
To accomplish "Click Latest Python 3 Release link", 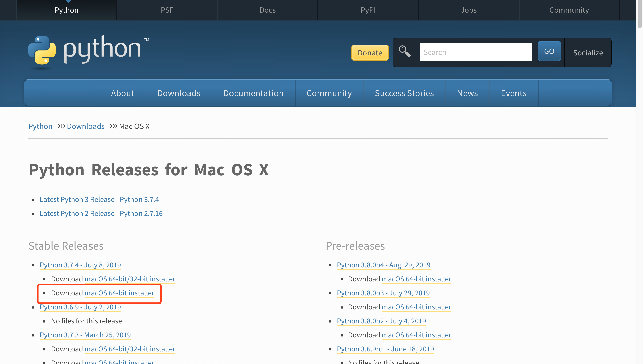I will (99, 199).
